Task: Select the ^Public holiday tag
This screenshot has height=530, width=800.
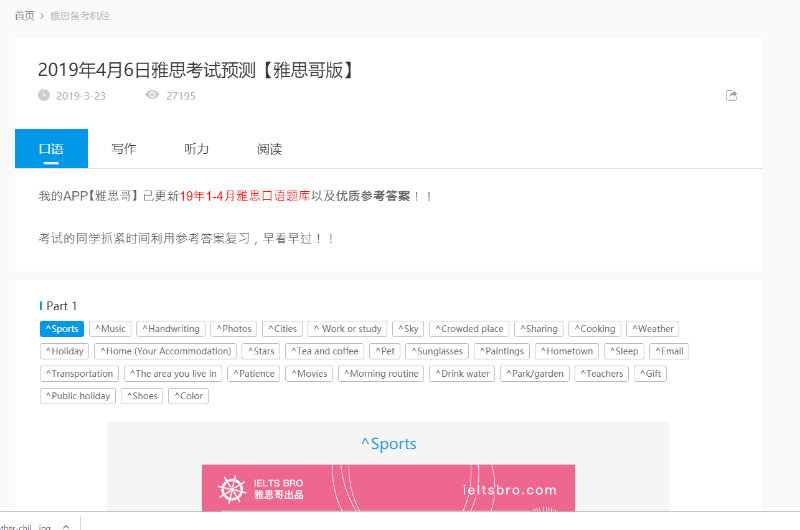Action: tap(78, 396)
